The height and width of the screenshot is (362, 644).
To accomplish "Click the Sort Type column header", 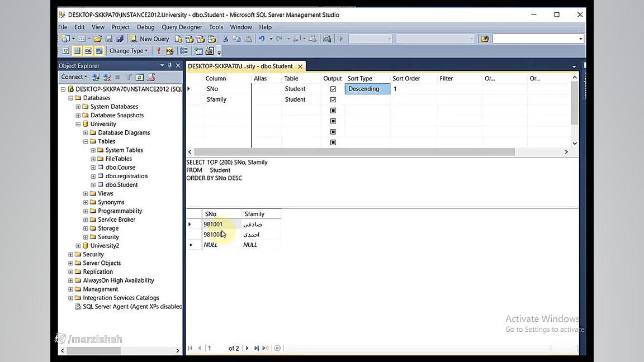I will pos(360,78).
